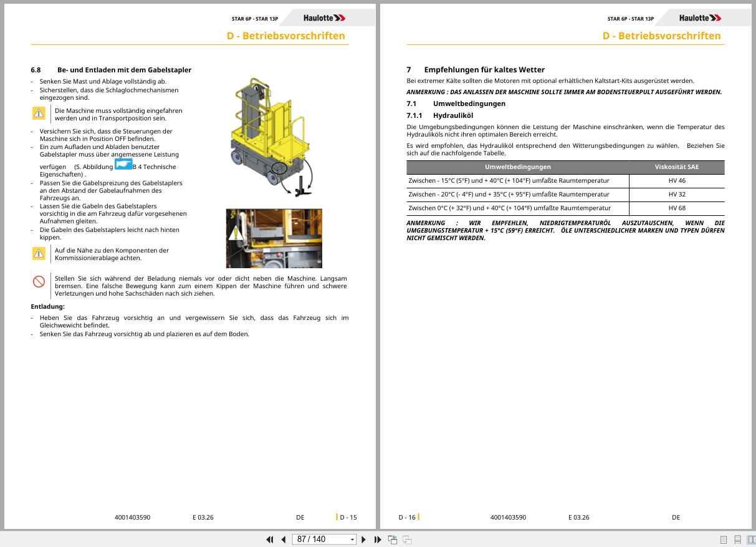Click the row 'Zwischen - 15°C (5°F) und + 40°C'

(x=565, y=180)
